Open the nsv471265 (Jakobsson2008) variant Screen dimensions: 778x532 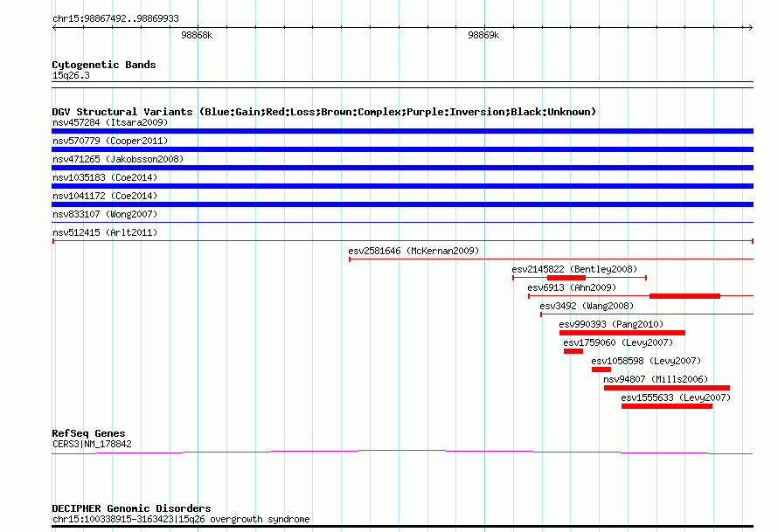(x=118, y=159)
